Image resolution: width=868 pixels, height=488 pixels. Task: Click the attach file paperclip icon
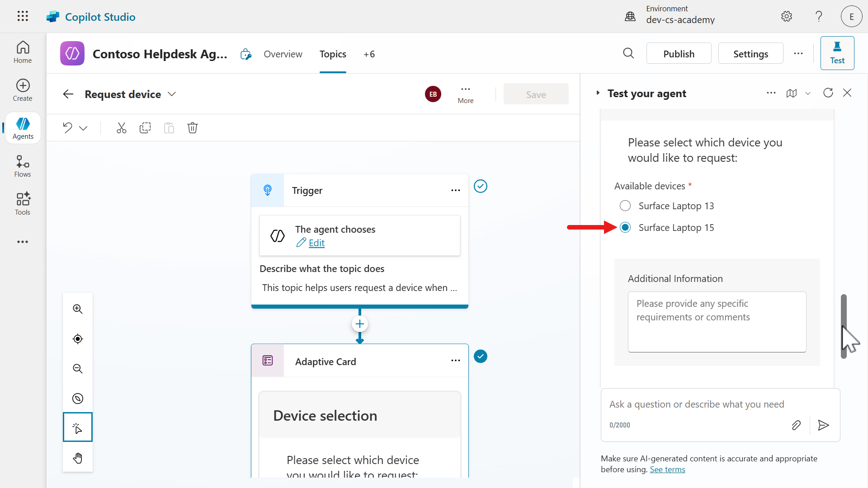pyautogui.click(x=796, y=425)
